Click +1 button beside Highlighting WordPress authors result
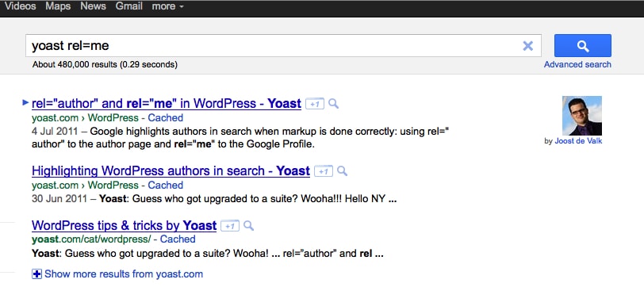Viewport: 644px width, 287px height. pyautogui.click(x=324, y=171)
